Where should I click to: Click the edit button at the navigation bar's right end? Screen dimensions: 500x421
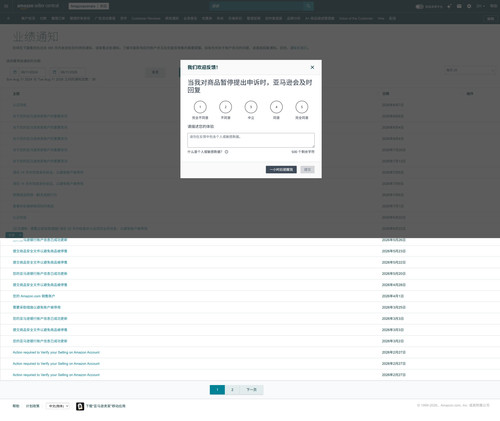491,19
